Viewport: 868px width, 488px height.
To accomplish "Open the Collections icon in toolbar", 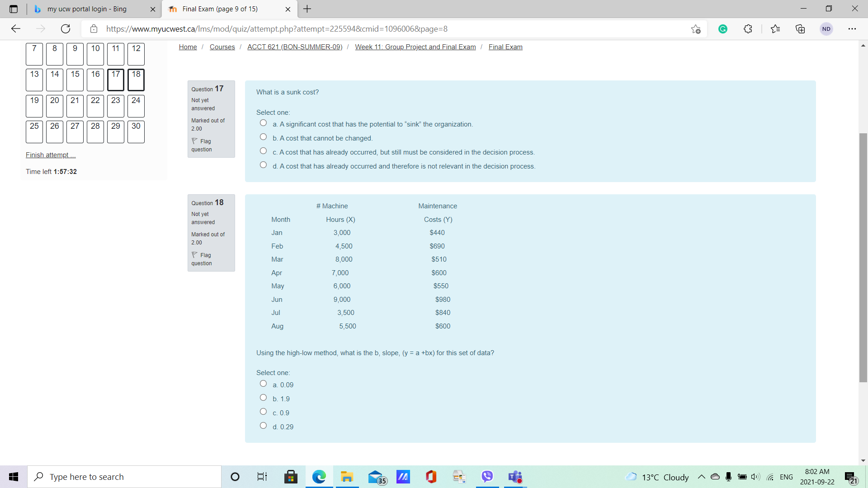I will [800, 29].
